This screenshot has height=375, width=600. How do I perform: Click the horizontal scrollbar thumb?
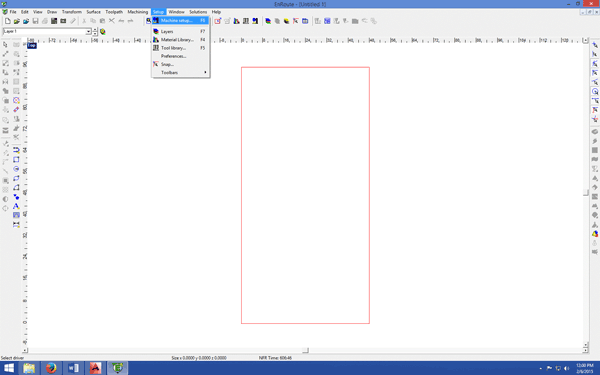[305, 350]
